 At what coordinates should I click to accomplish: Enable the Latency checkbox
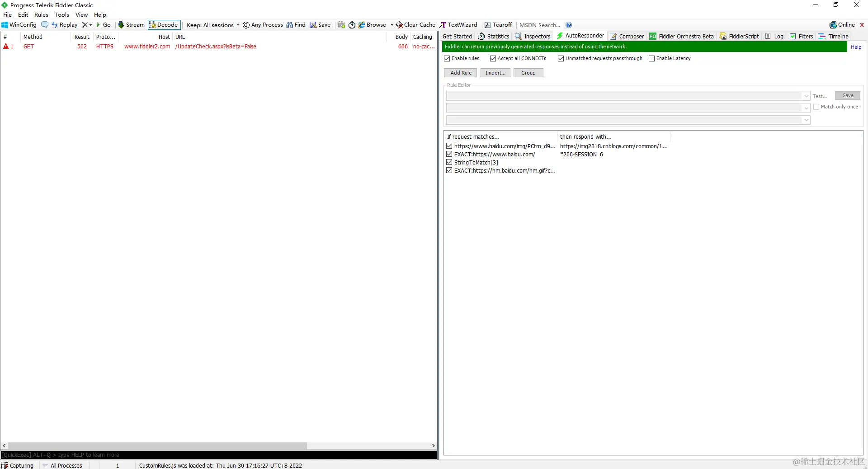pos(652,58)
